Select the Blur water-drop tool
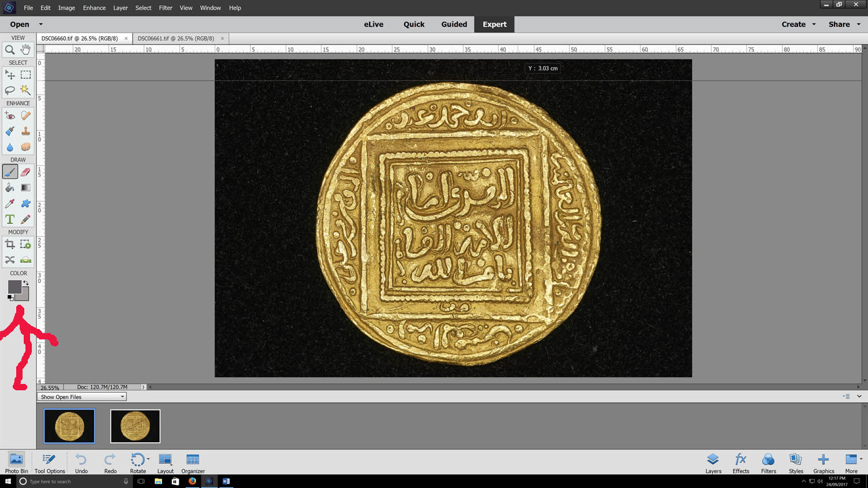 click(x=10, y=147)
